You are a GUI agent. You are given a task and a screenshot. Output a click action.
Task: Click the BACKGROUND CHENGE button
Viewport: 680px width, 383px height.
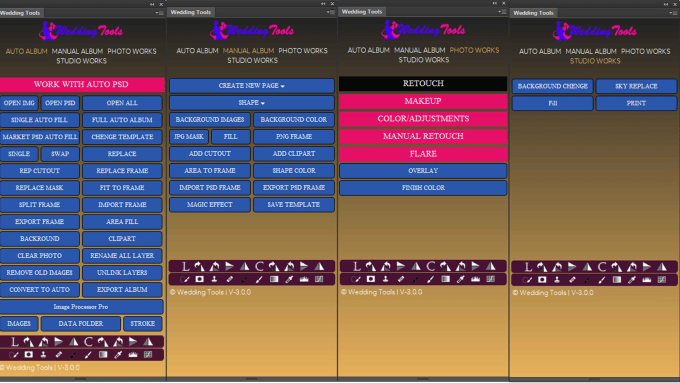(x=552, y=86)
